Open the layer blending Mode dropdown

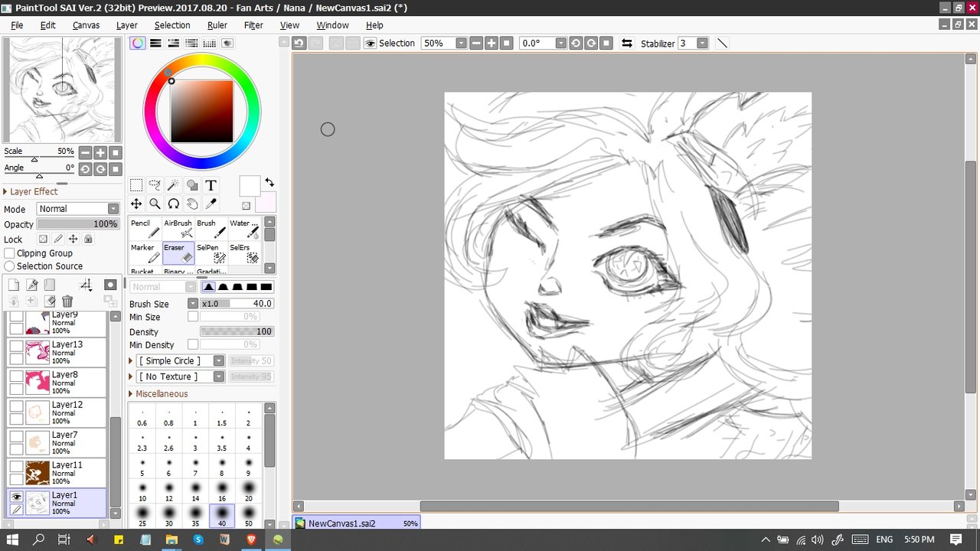click(x=78, y=209)
